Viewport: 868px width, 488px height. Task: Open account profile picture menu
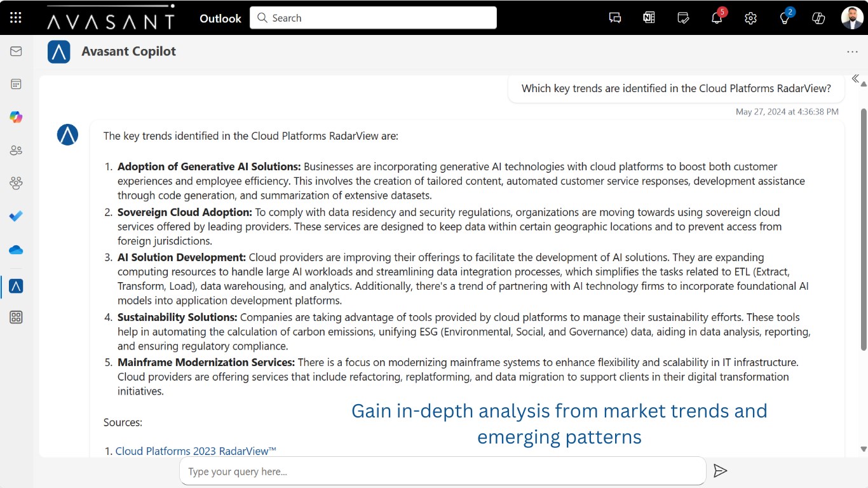click(x=852, y=18)
